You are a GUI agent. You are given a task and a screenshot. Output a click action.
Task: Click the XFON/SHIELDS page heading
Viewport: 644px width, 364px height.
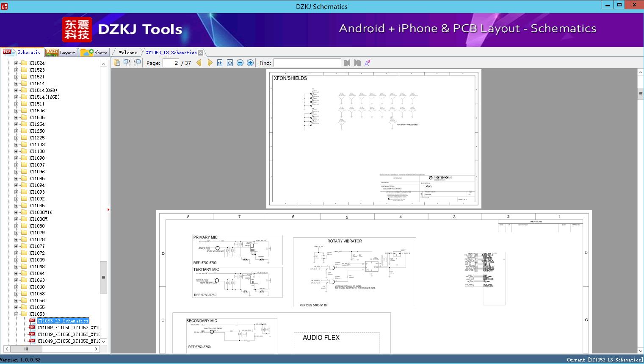[290, 78]
